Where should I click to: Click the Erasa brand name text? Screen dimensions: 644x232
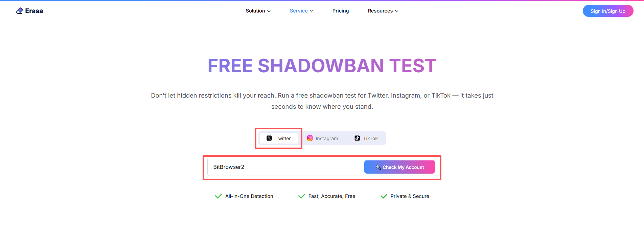pyautogui.click(x=34, y=11)
